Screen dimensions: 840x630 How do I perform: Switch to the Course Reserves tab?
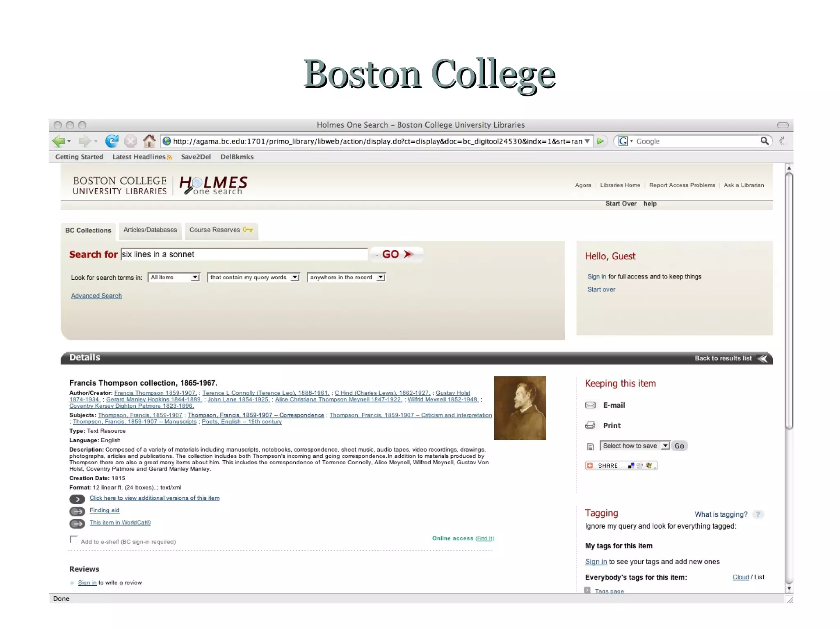(221, 230)
